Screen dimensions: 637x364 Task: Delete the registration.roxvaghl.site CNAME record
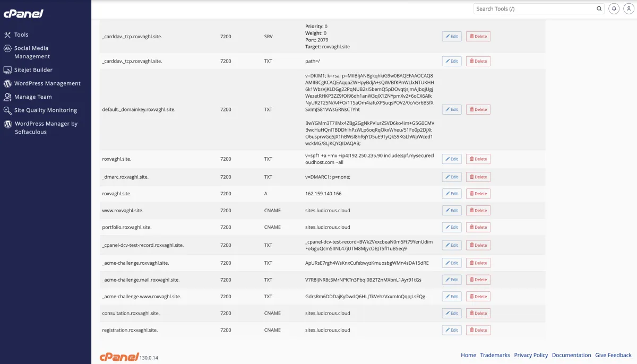tap(478, 330)
